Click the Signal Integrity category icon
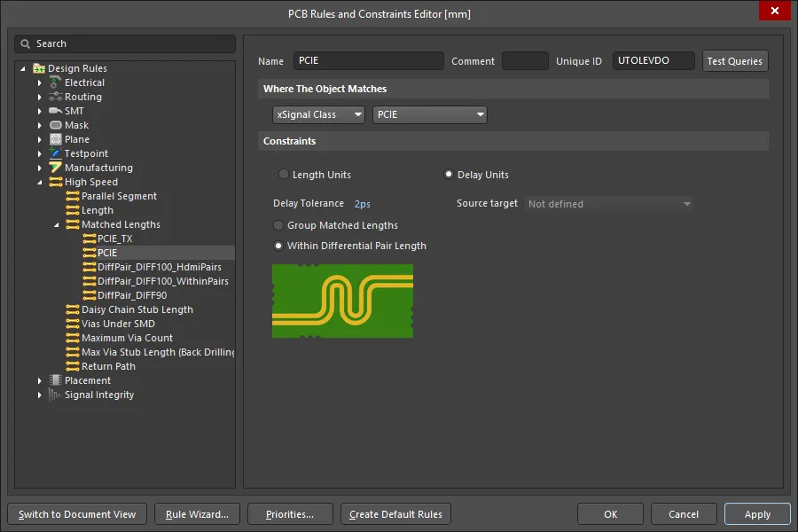 point(56,395)
